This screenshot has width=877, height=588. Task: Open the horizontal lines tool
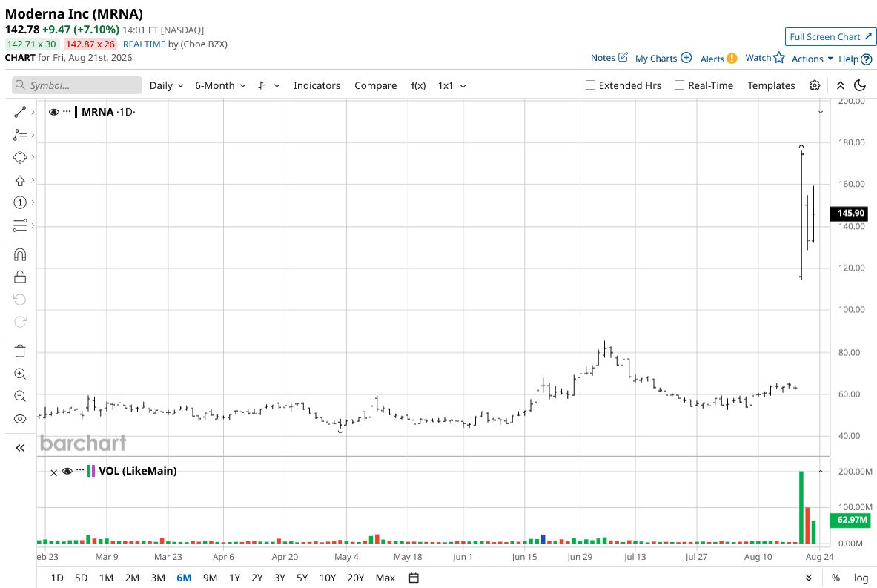click(19, 225)
